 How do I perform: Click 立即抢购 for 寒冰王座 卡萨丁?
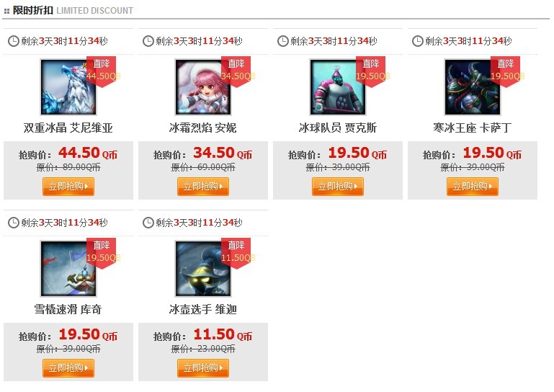473,187
